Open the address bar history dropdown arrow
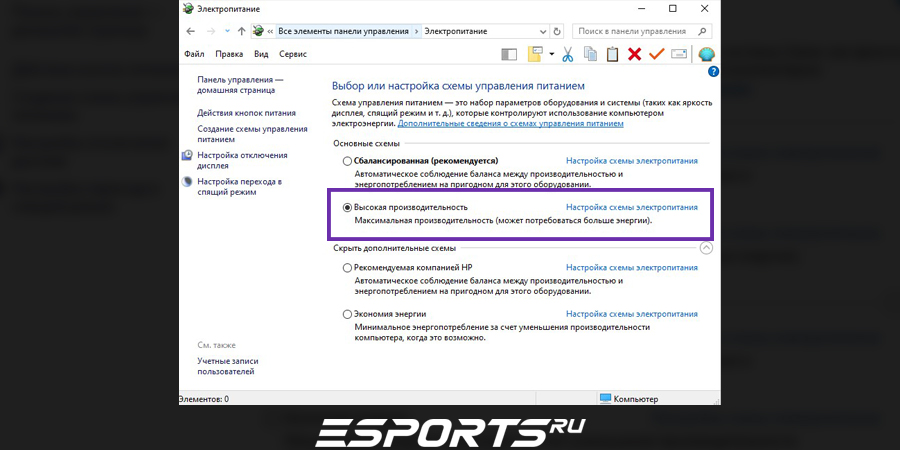This screenshot has width=900, height=450. [x=543, y=32]
